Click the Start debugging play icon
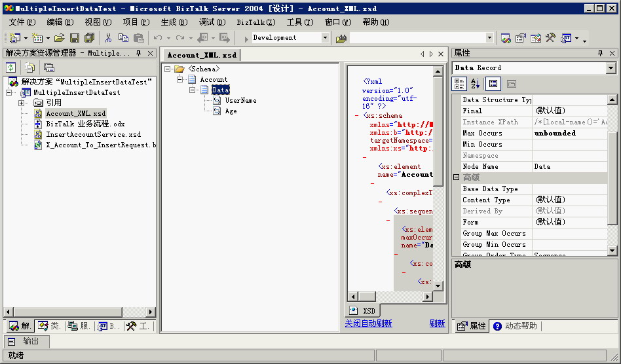The image size is (621, 364). [x=246, y=39]
